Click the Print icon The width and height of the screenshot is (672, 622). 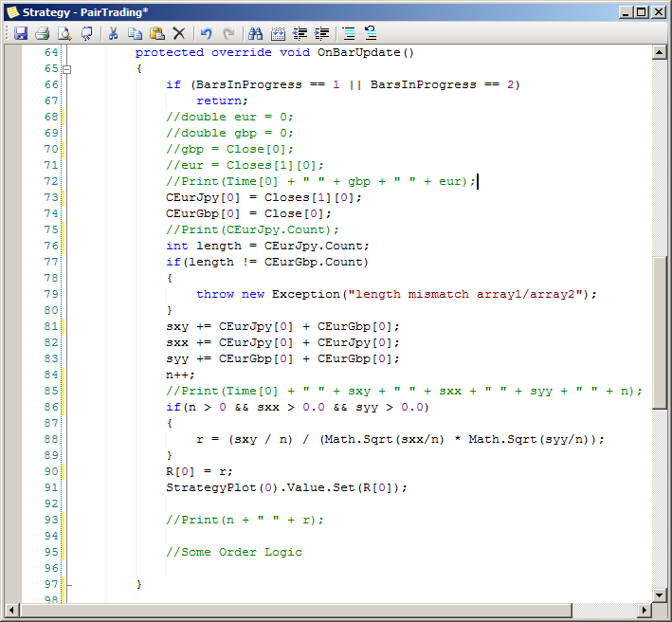[x=43, y=33]
